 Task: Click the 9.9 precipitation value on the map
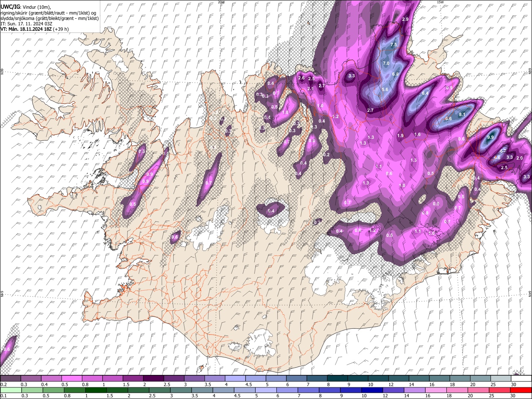490,137
